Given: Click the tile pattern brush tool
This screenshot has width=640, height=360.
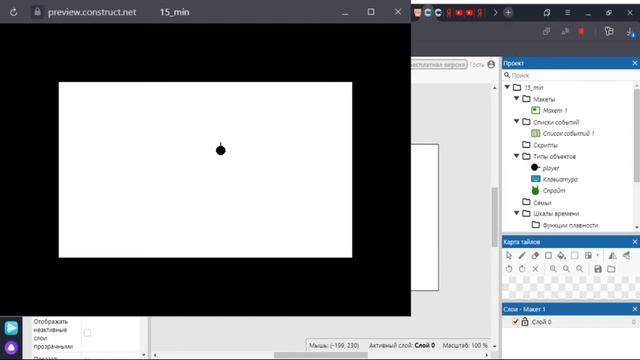Looking at the screenshot, I should [x=588, y=256].
